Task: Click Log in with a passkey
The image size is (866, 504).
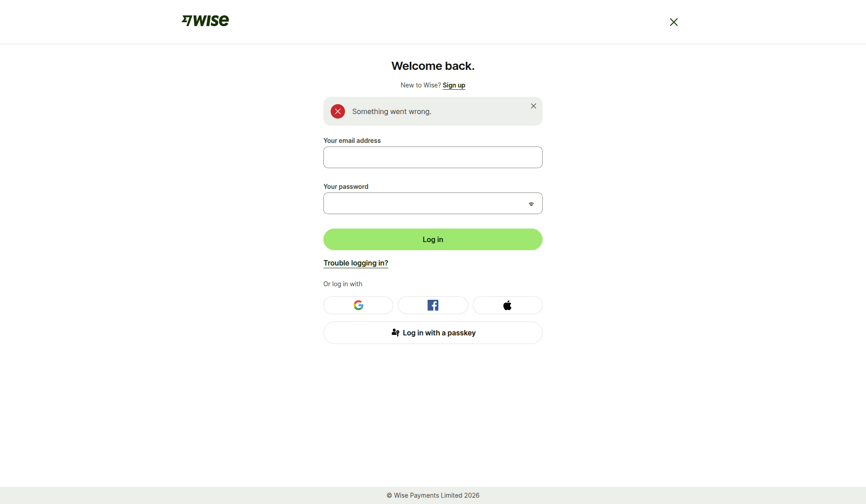Action: tap(433, 333)
